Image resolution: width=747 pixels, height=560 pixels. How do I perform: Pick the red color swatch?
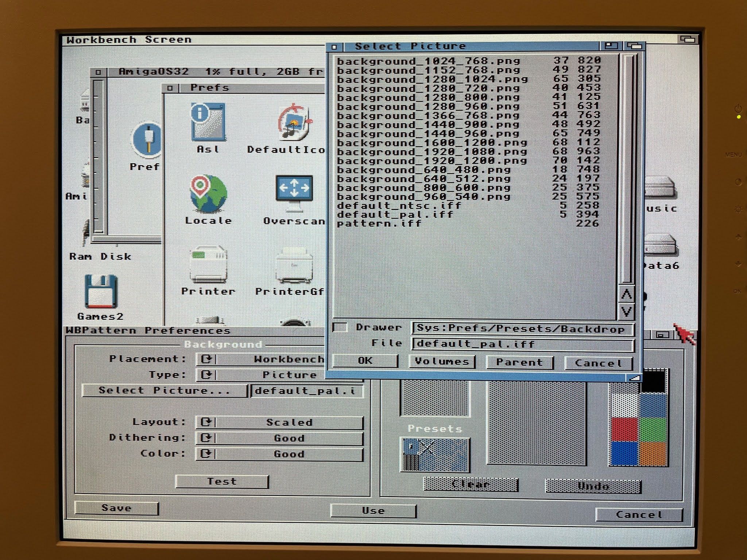tap(624, 429)
